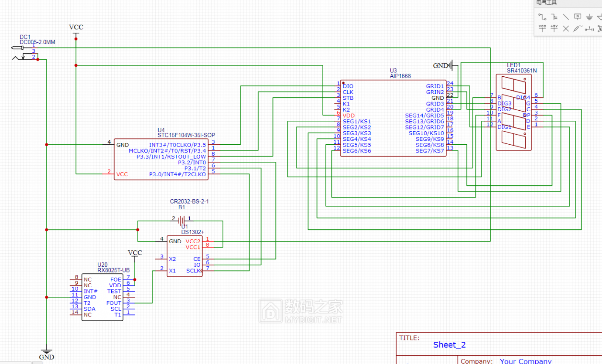Click the DIO pin on U3

(348, 86)
